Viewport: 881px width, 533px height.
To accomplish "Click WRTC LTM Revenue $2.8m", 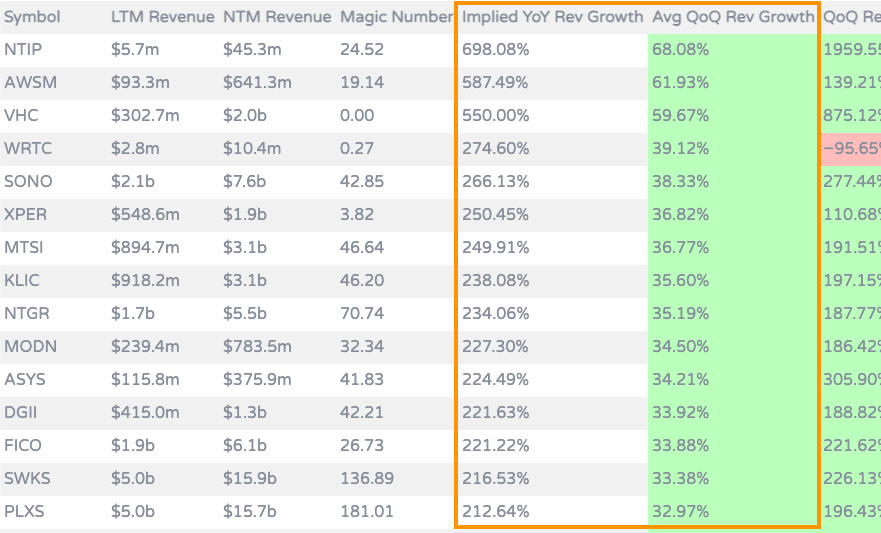I will tap(135, 149).
